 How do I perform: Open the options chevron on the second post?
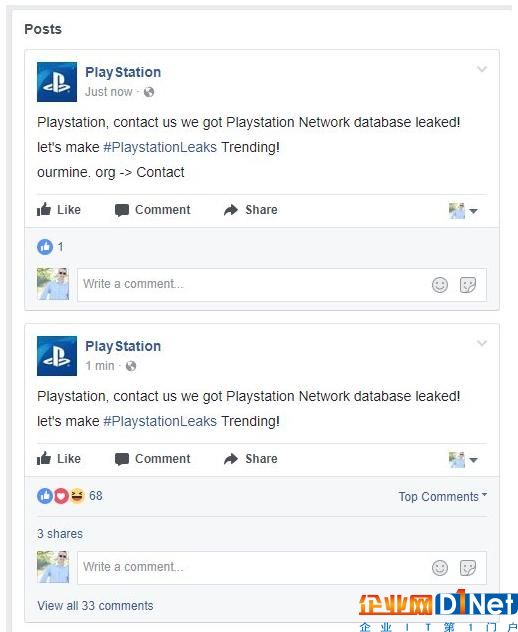(482, 343)
